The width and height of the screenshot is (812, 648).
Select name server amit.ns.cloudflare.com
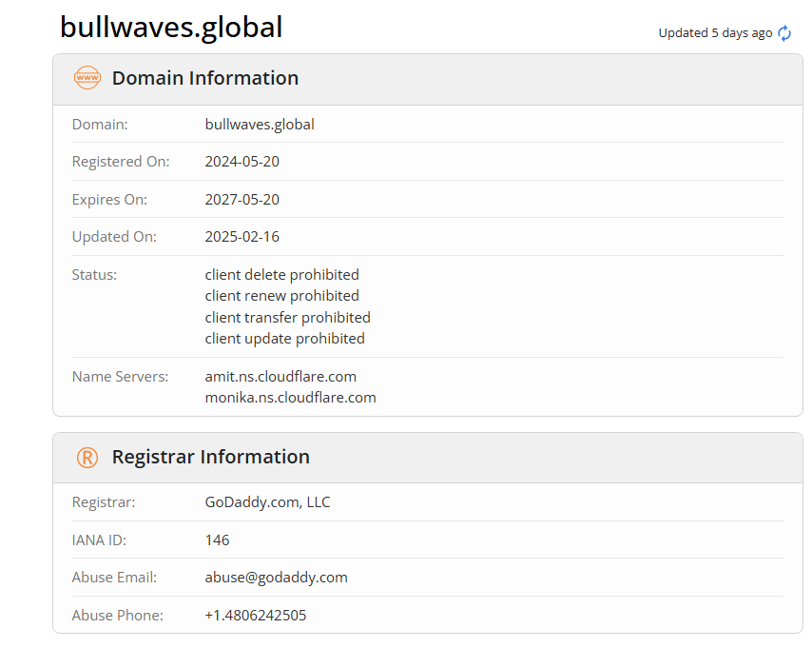point(280,377)
